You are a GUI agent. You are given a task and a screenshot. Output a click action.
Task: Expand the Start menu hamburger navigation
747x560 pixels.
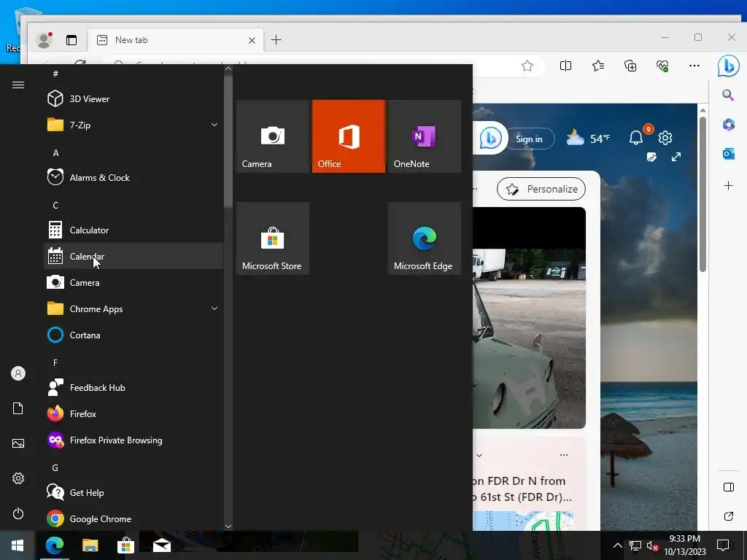(x=18, y=85)
